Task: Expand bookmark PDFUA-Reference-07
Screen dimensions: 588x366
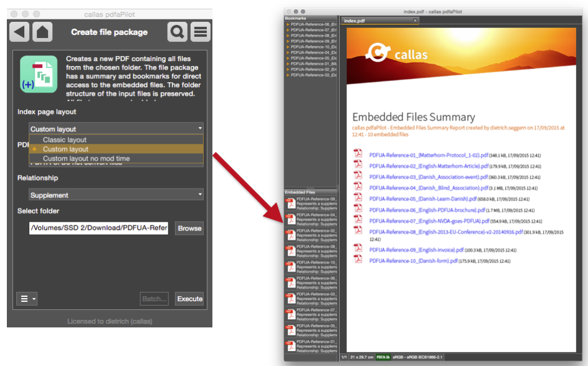Action: pos(288,30)
